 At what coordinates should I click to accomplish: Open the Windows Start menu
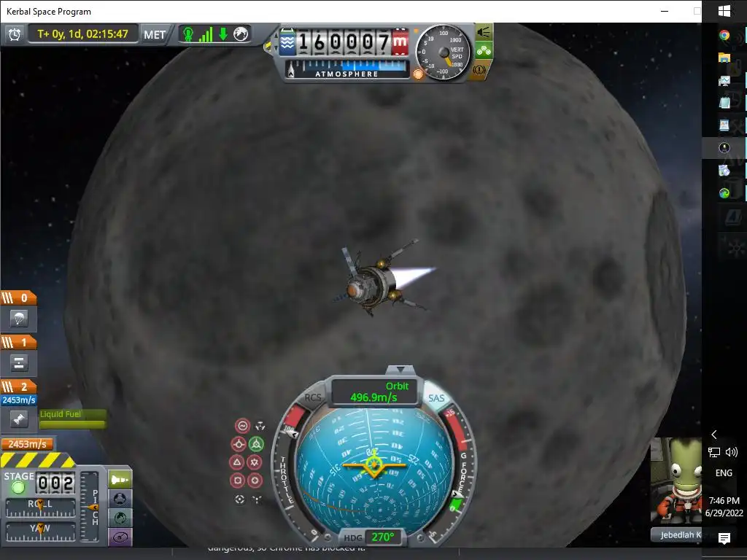click(724, 11)
